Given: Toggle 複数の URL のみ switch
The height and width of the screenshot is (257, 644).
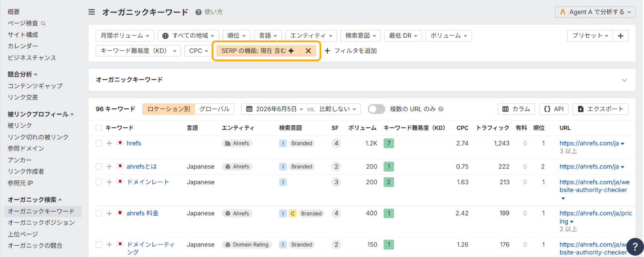Looking at the screenshot, I should coord(376,109).
